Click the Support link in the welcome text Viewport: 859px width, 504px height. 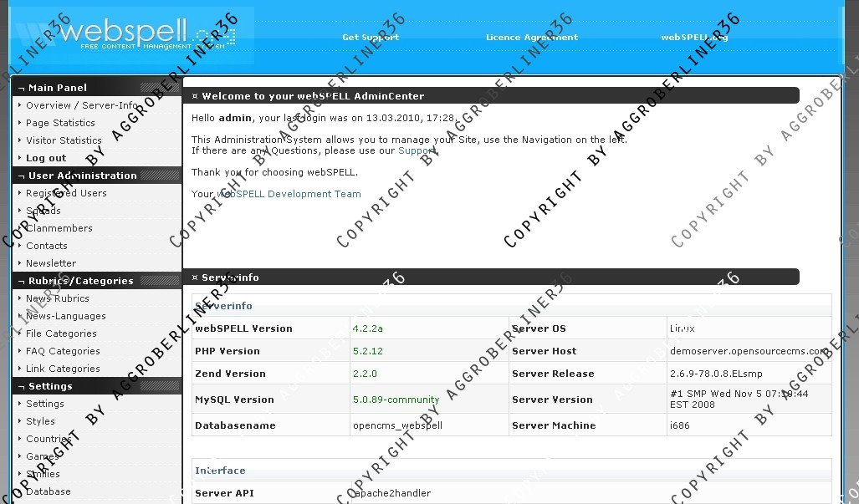pyautogui.click(x=417, y=151)
